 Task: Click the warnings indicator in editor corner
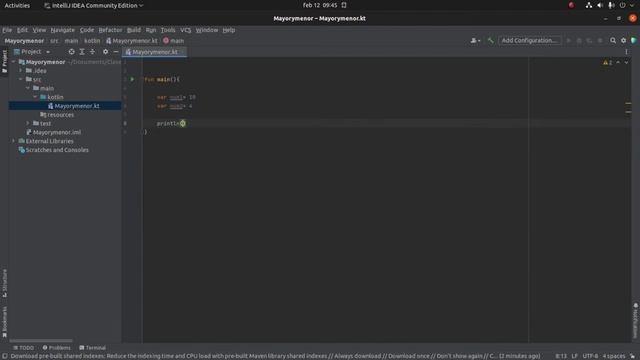tap(607, 62)
